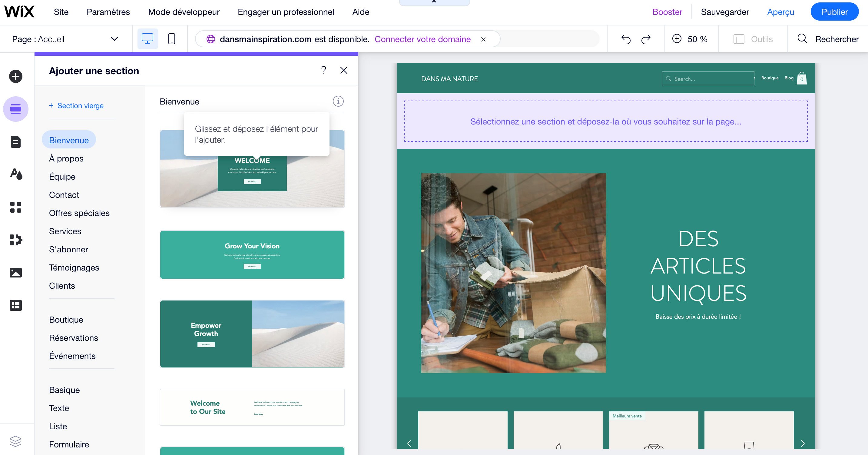Select the À propos section category

(66, 158)
